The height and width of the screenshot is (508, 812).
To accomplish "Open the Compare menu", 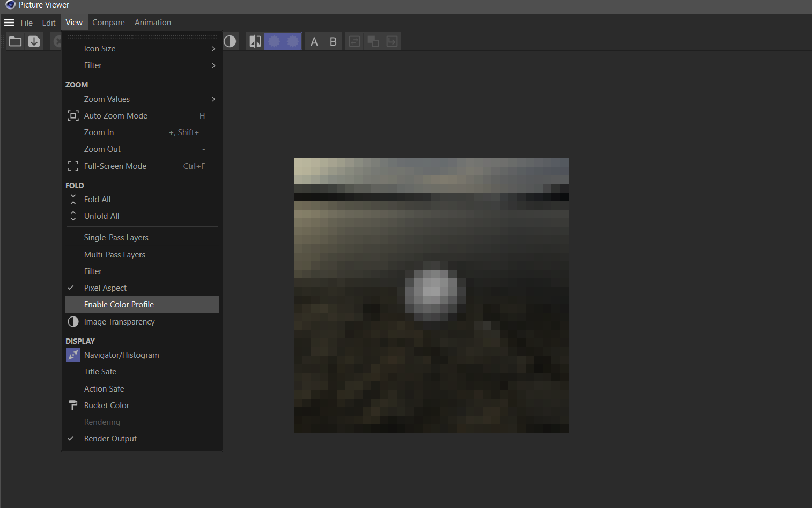I will point(108,23).
